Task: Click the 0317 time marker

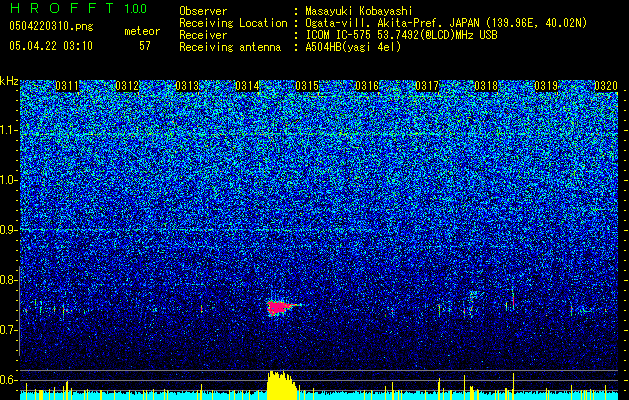Action: point(427,86)
